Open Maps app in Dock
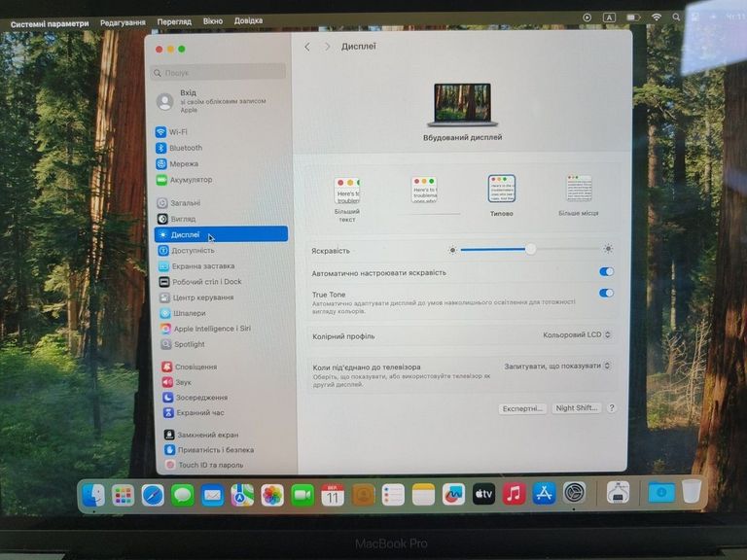Image resolution: width=747 pixels, height=560 pixels. coord(242,496)
